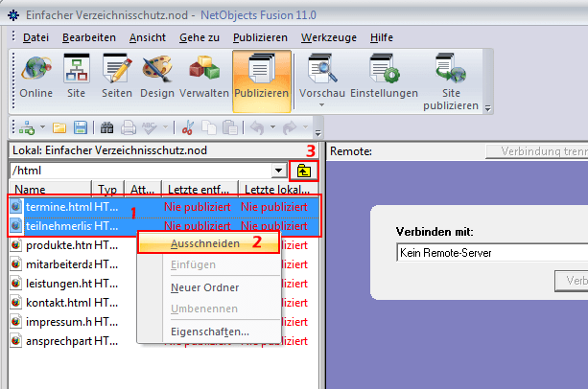Click the copy icon in toolbar
This screenshot has width=588, height=389.
pyautogui.click(x=209, y=128)
